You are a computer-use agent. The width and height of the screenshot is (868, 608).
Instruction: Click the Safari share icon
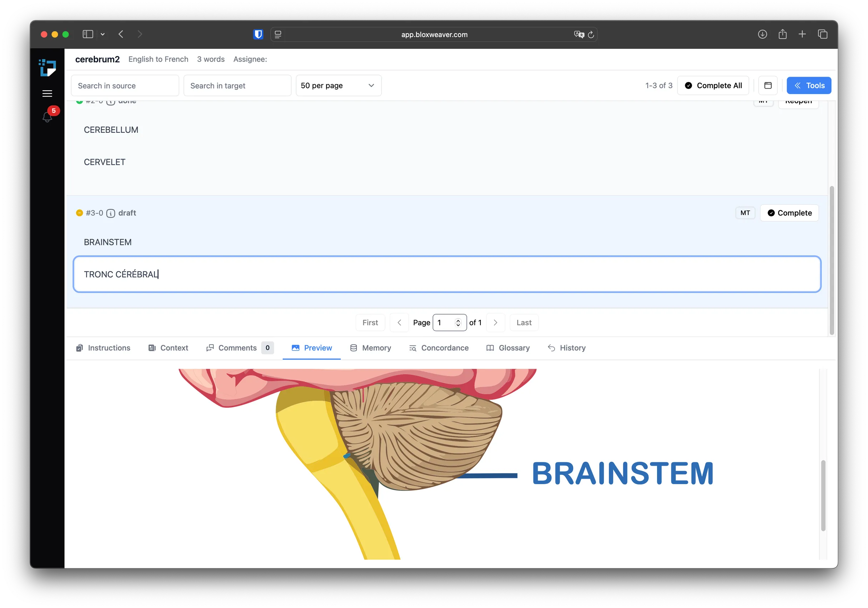783,34
